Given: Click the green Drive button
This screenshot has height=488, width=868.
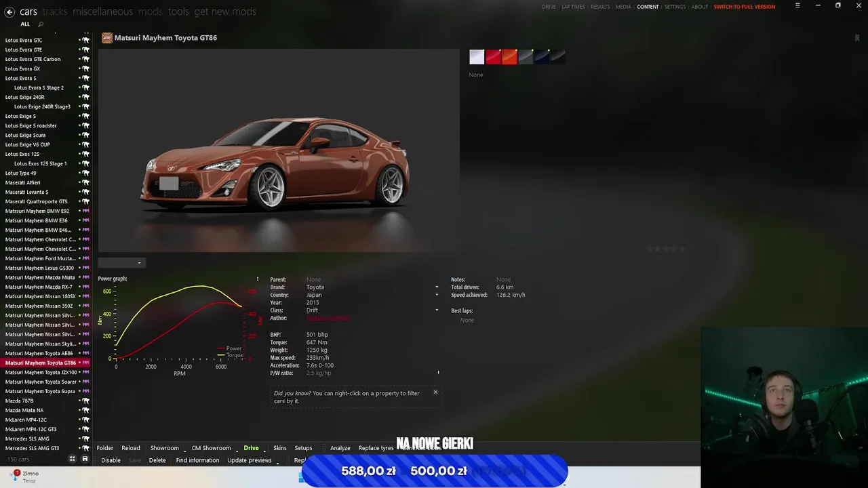Looking at the screenshot, I should [251, 448].
